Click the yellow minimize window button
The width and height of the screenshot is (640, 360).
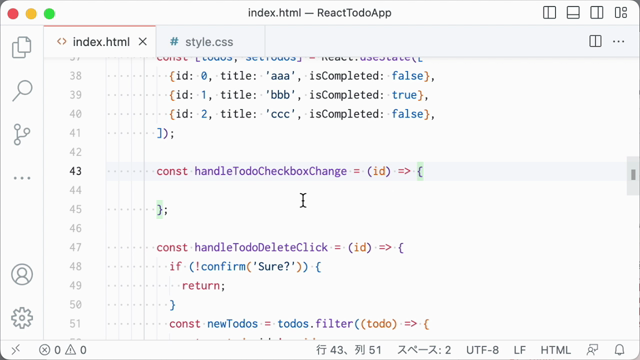[x=31, y=13]
